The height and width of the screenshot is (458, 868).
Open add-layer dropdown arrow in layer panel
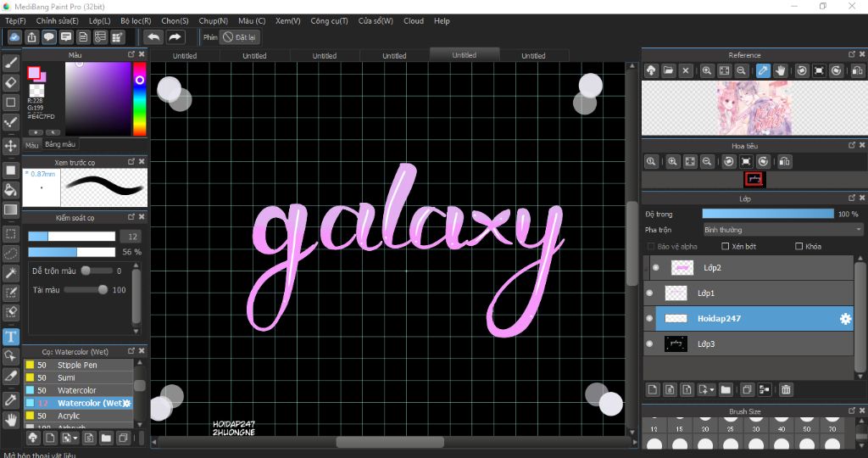tap(712, 390)
